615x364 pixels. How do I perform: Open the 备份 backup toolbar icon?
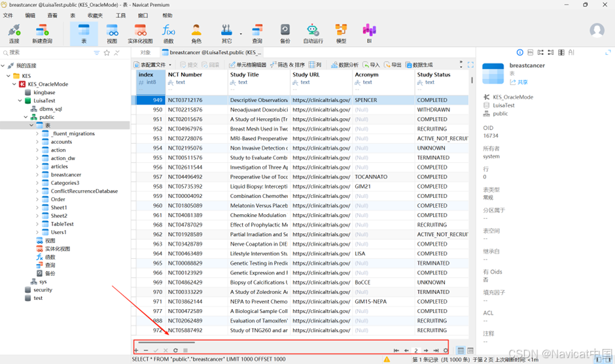(285, 34)
